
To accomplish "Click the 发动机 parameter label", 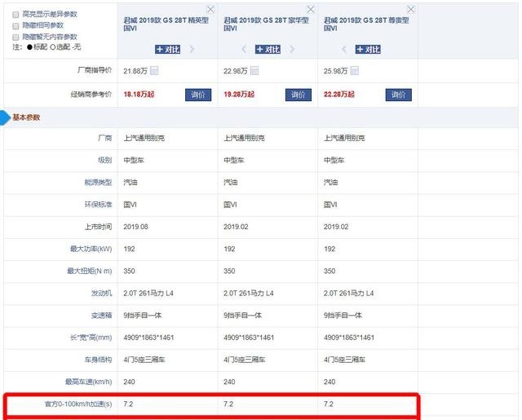I will pos(101,294).
